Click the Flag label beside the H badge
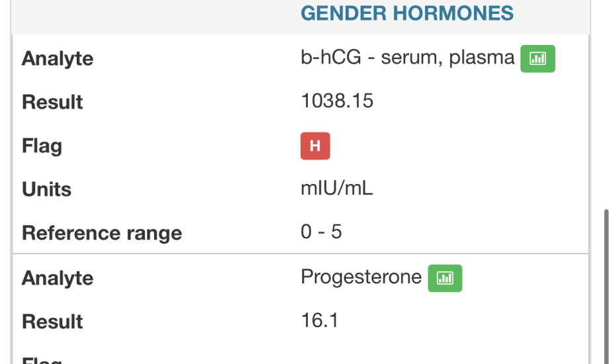Viewport: 613px width, 364px height. [x=42, y=146]
